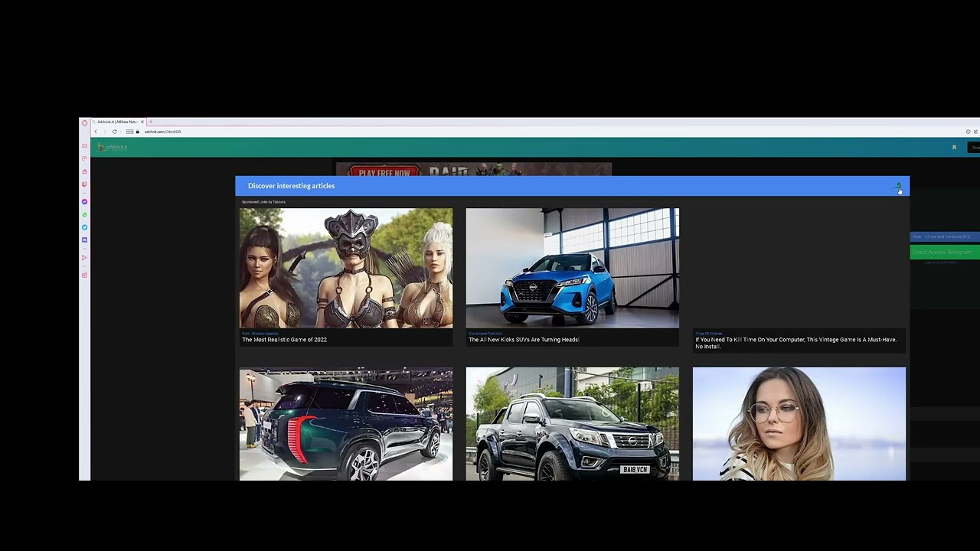Click the 'Discover interesting articles' heading
The width and height of the screenshot is (980, 551).
[x=291, y=186]
